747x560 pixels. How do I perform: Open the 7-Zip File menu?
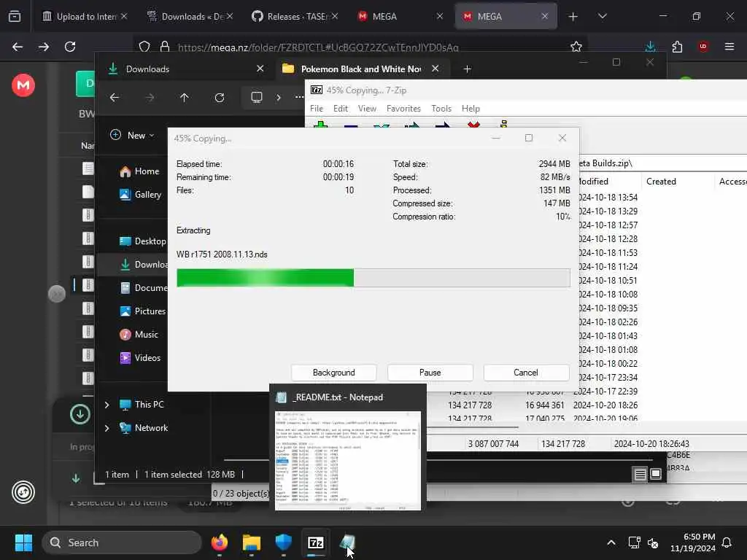tap(317, 109)
